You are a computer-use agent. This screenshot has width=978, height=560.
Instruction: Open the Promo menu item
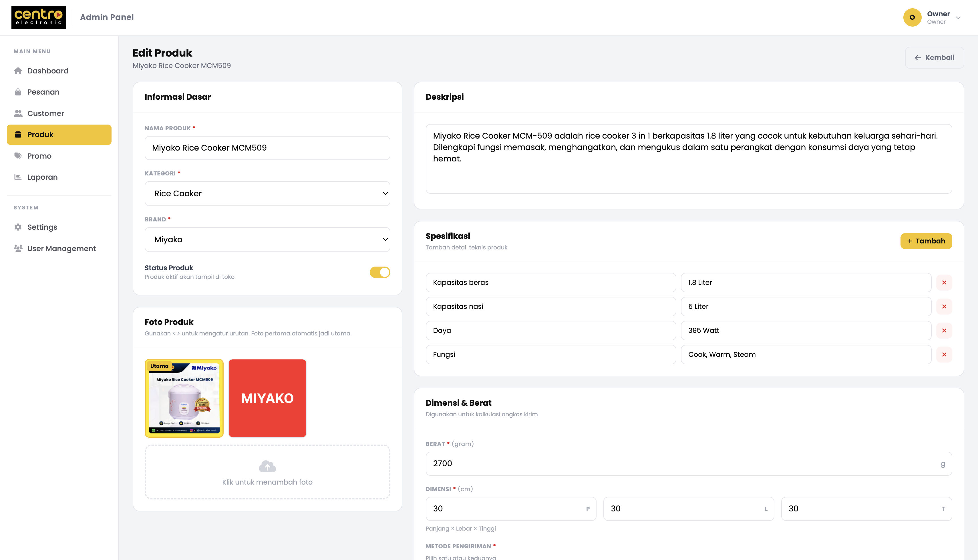point(59,156)
